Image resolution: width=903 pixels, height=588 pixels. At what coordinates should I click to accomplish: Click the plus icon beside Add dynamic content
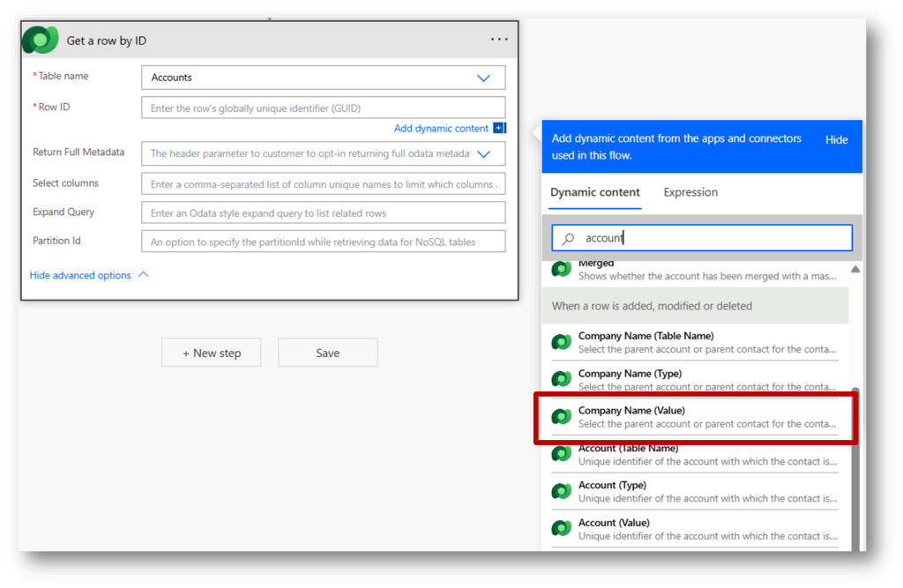[499, 129]
